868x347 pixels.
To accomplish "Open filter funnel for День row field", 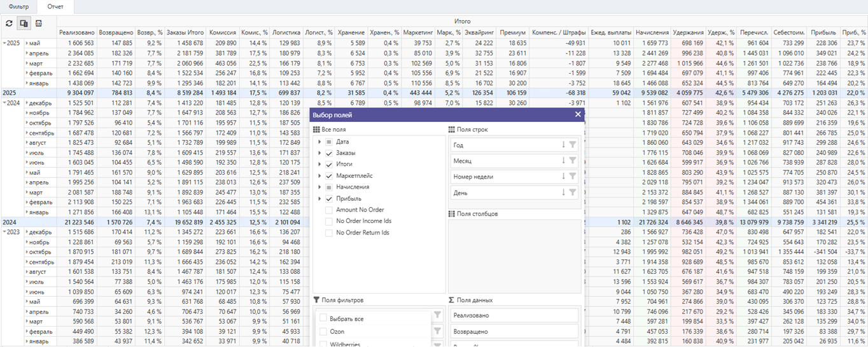I will [x=573, y=193].
